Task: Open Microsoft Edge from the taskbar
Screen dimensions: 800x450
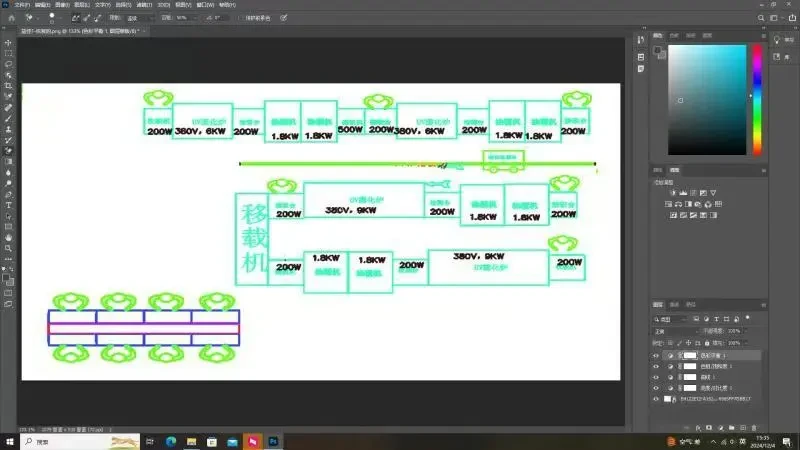Action: pos(170,441)
